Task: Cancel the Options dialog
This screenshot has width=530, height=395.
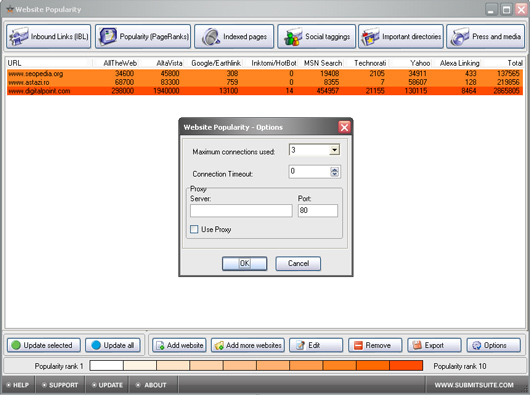Action: pos(298,263)
